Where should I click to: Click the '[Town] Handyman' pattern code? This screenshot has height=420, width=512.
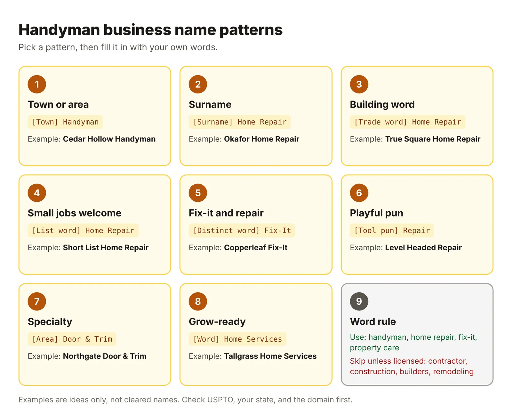point(65,122)
